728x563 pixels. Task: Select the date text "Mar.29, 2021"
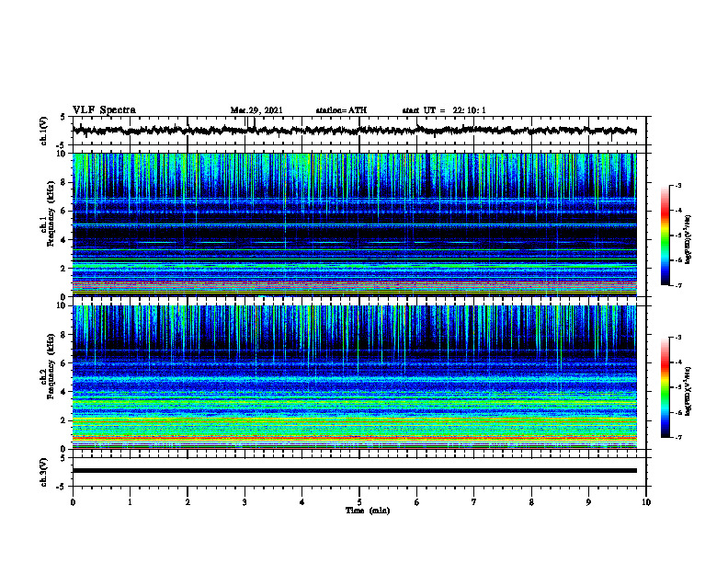point(256,110)
